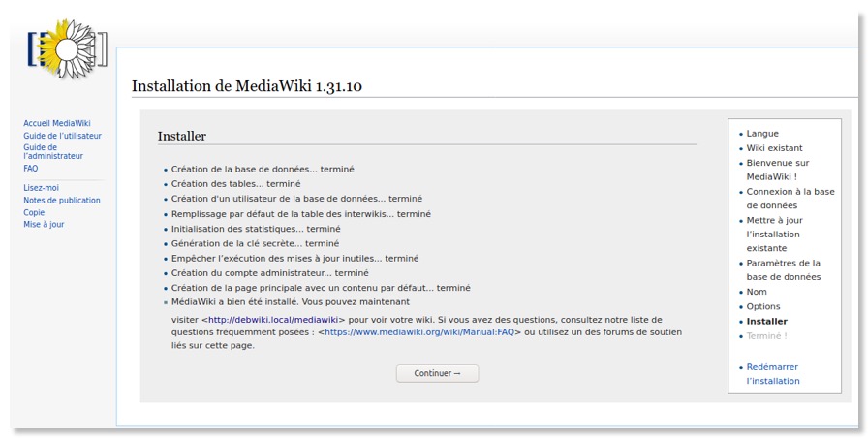Open the Lisez-moi link
This screenshot has width=868, height=438.
pos(41,188)
